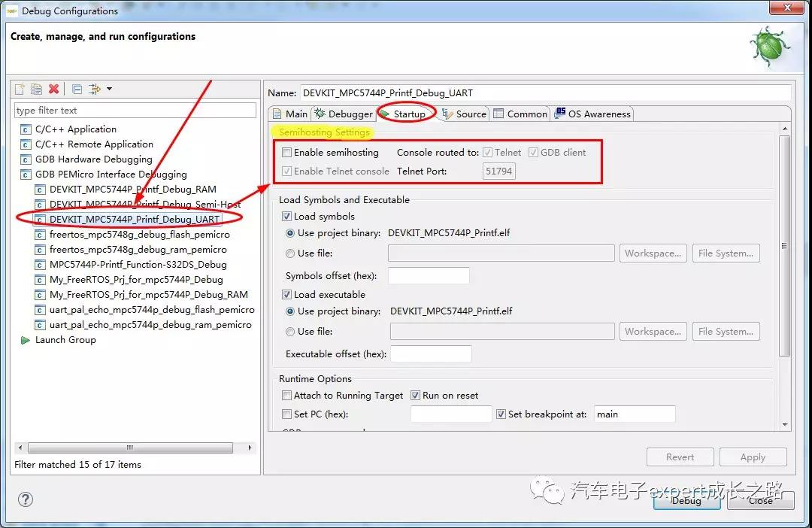The width and height of the screenshot is (812, 528).
Task: Click the Set PC hex value field
Action: pos(451,414)
